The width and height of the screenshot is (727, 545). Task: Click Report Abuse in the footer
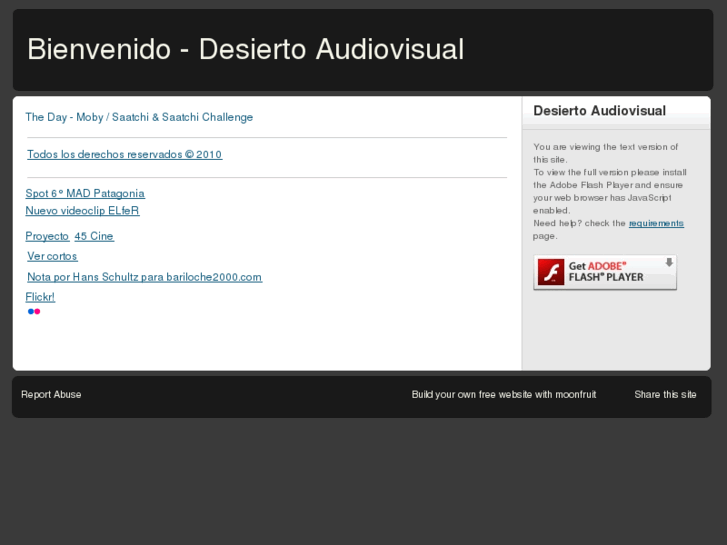[x=51, y=394]
